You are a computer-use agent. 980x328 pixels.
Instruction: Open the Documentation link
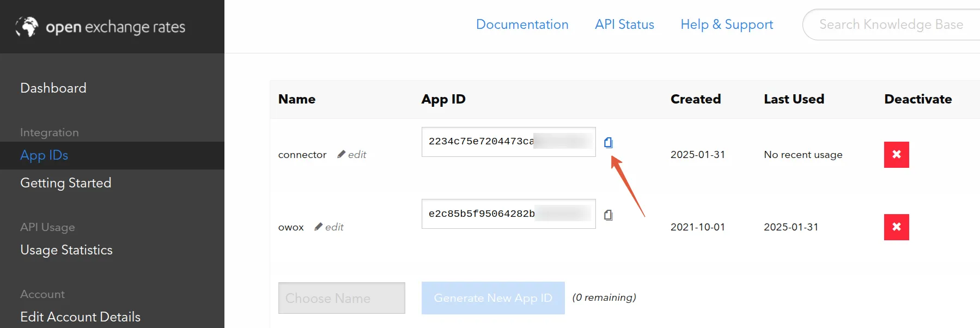click(522, 25)
